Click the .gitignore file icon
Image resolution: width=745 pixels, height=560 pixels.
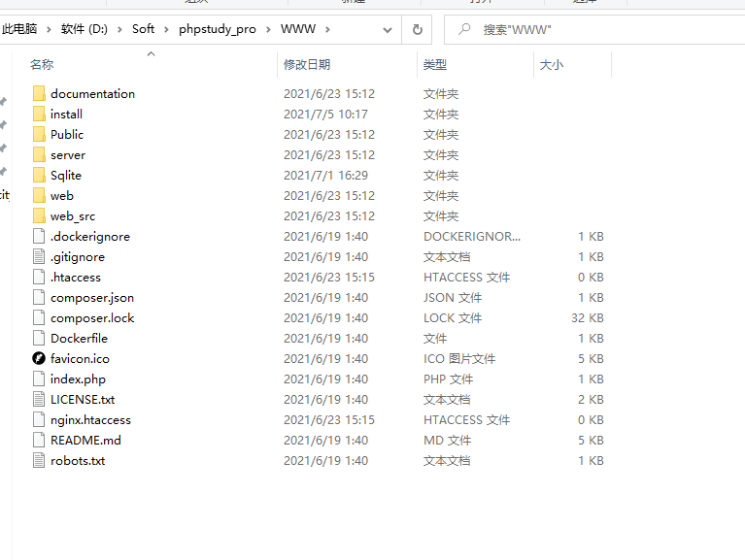(39, 257)
